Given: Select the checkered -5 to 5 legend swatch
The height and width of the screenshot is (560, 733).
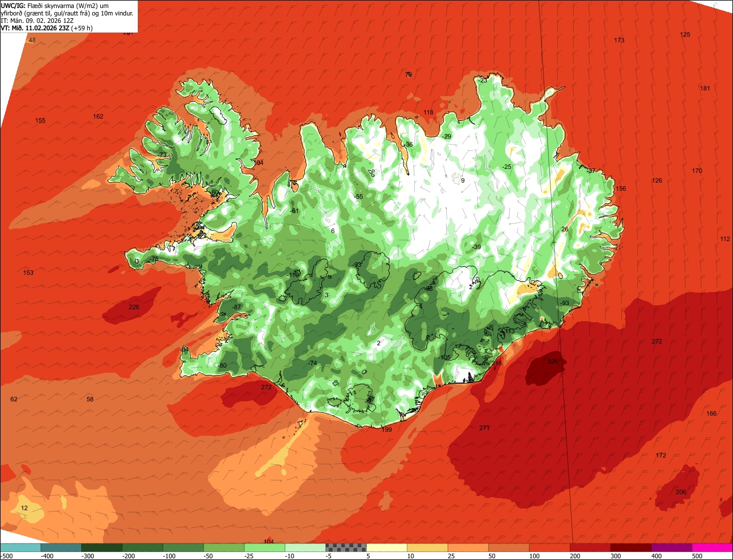Looking at the screenshot, I should click(x=346, y=547).
